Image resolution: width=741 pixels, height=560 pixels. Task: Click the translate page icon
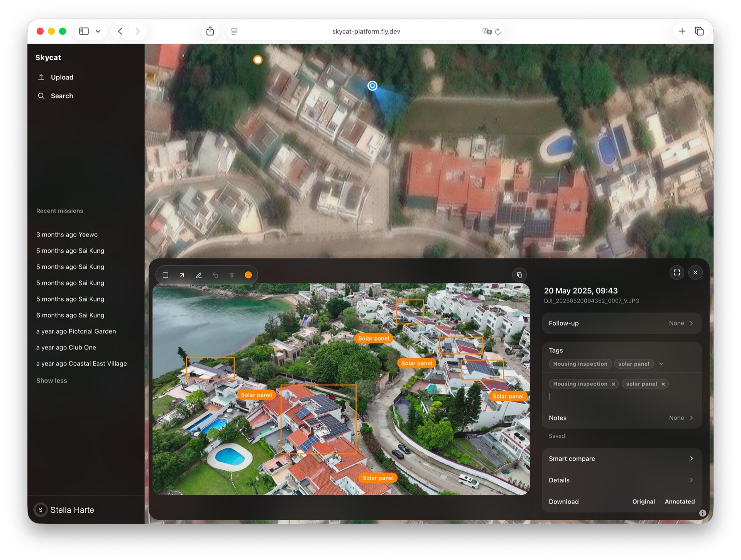coord(487,32)
